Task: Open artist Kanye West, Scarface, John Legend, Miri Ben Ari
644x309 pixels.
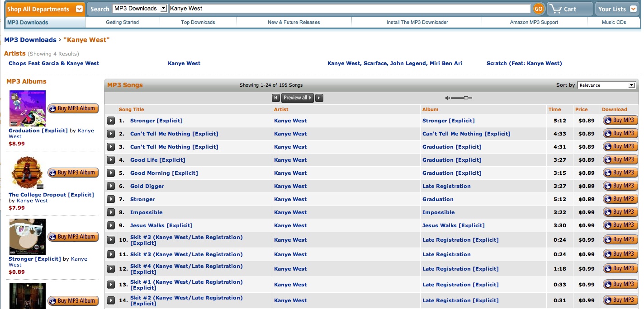Action: 395,63
